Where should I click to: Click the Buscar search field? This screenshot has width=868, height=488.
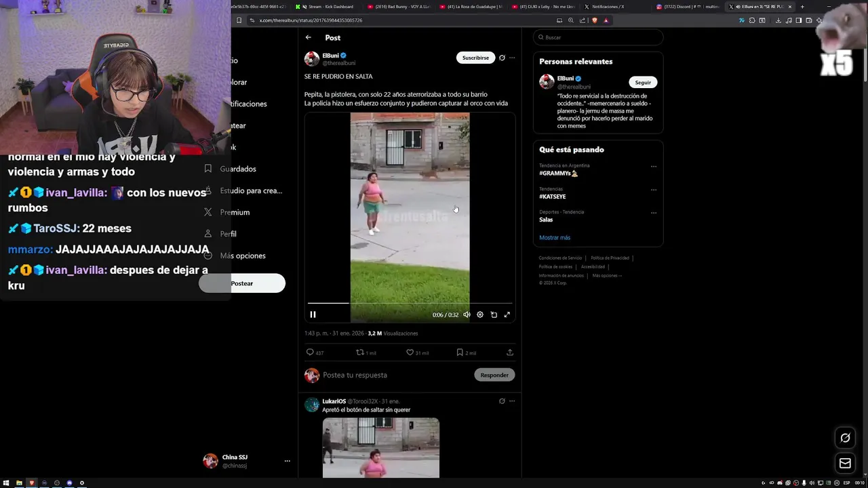(x=598, y=37)
